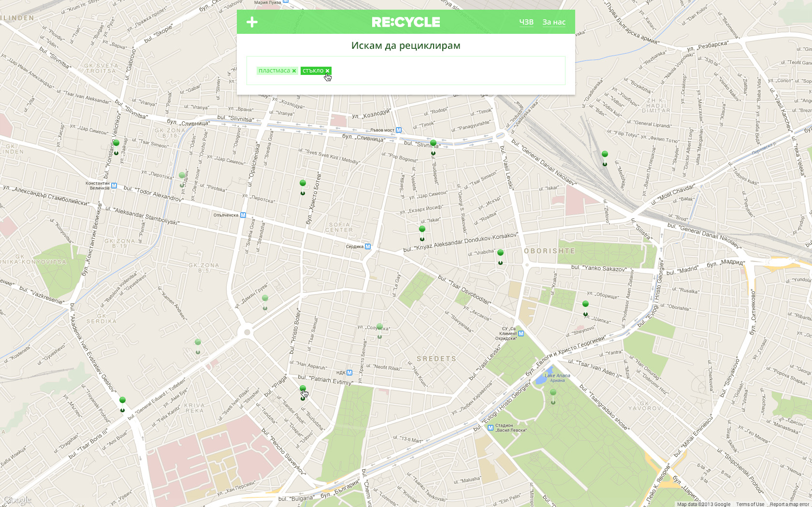Viewport: 812px width, 507px height.
Task: Click green pin near ul. Iskar
Action: (422, 230)
